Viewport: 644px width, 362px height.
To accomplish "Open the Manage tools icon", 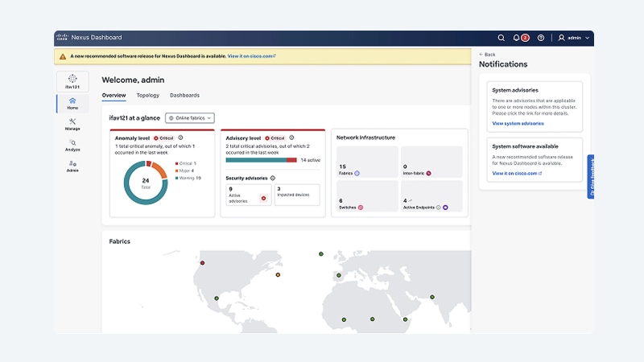I will pos(72,124).
